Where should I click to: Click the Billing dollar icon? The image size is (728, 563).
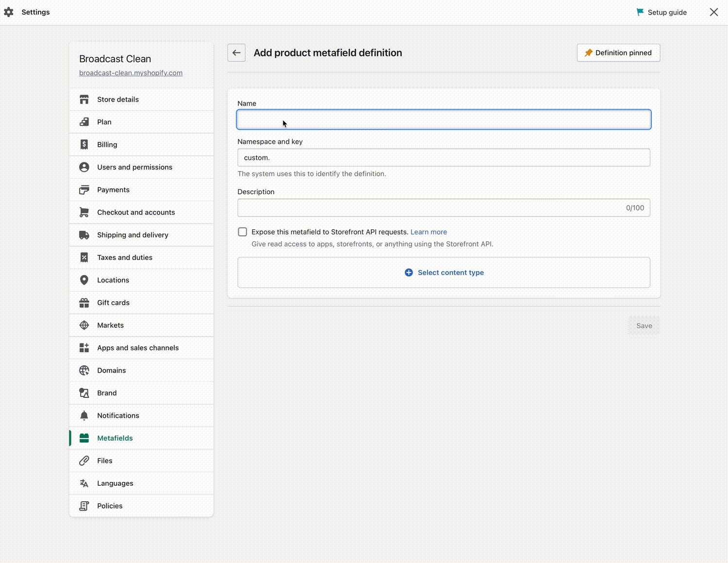tap(84, 145)
